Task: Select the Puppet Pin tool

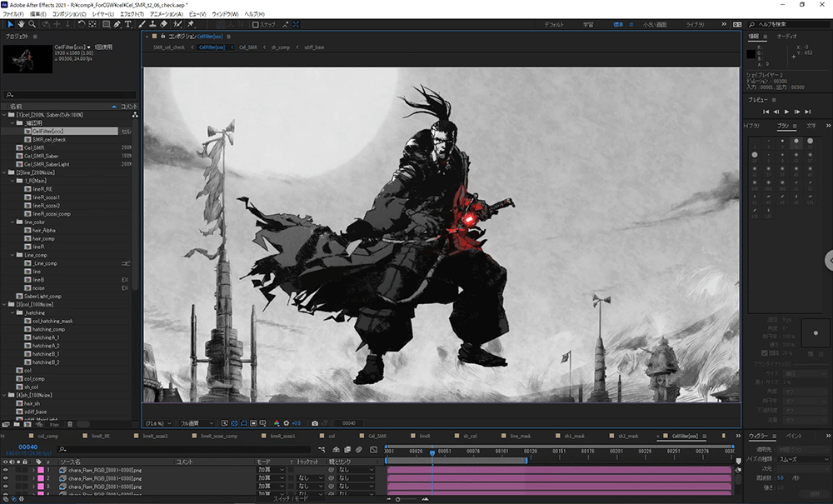Action: click(x=191, y=24)
